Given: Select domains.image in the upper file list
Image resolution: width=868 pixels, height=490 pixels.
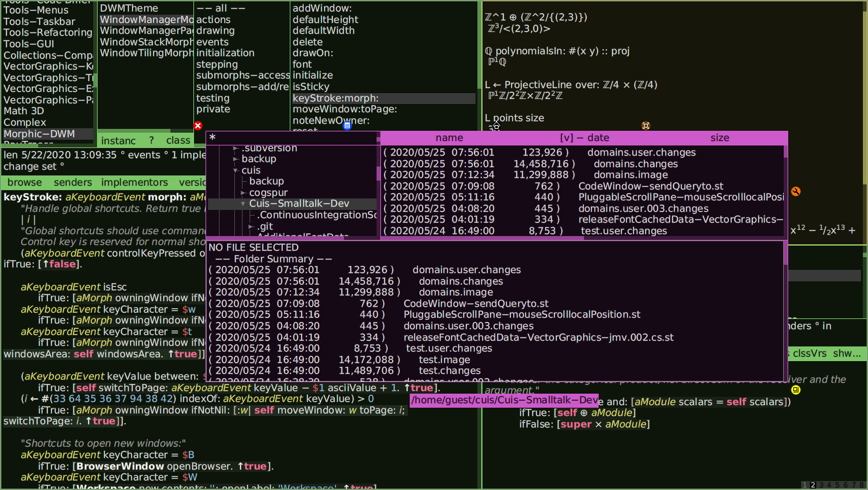Looking at the screenshot, I should pos(583,175).
